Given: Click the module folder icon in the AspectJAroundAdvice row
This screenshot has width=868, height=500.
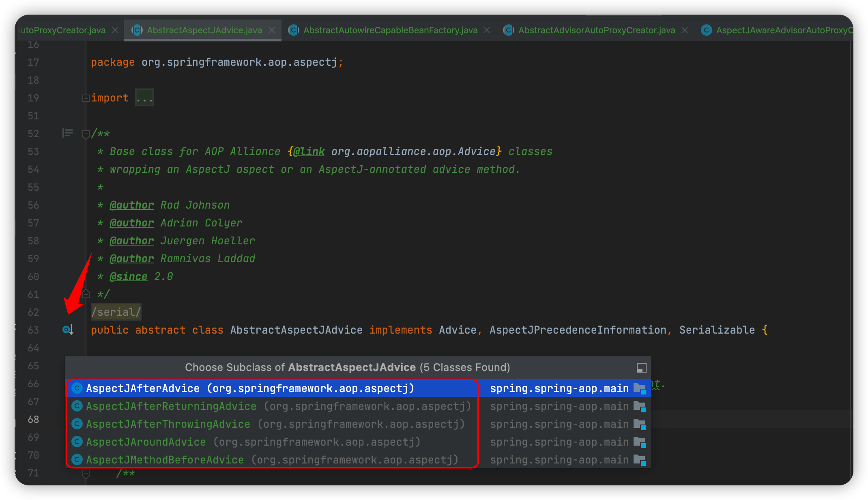Looking at the screenshot, I should click(640, 442).
